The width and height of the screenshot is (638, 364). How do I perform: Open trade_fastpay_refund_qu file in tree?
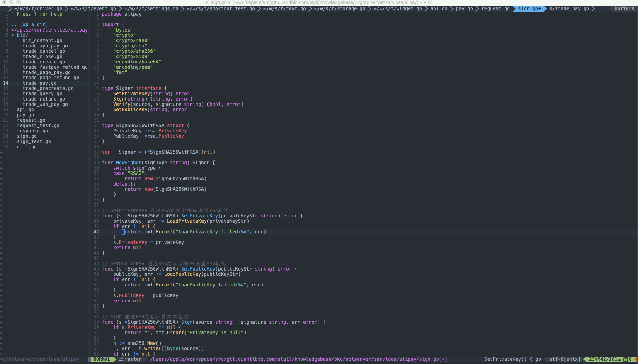[x=55, y=67]
